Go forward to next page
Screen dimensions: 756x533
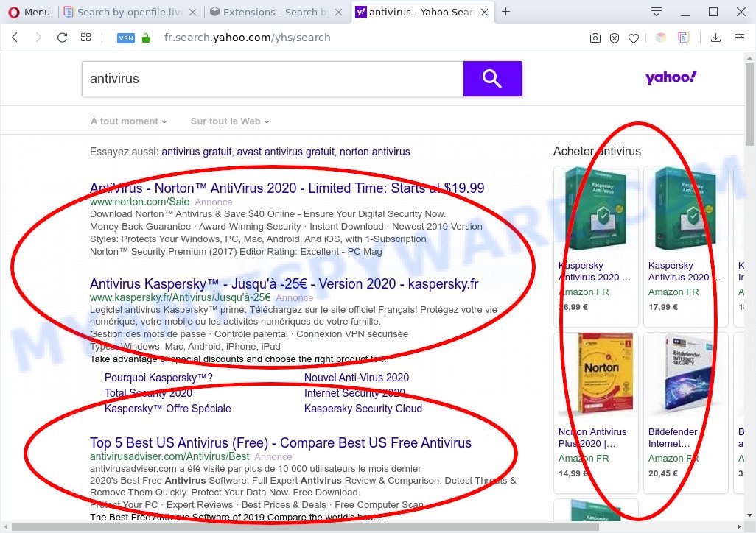38,38
